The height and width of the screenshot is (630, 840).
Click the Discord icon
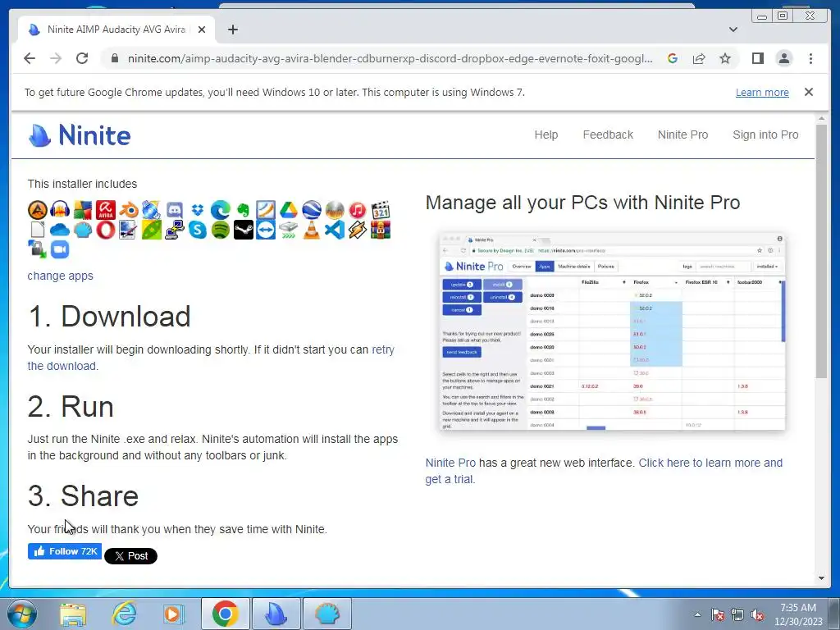(x=175, y=210)
